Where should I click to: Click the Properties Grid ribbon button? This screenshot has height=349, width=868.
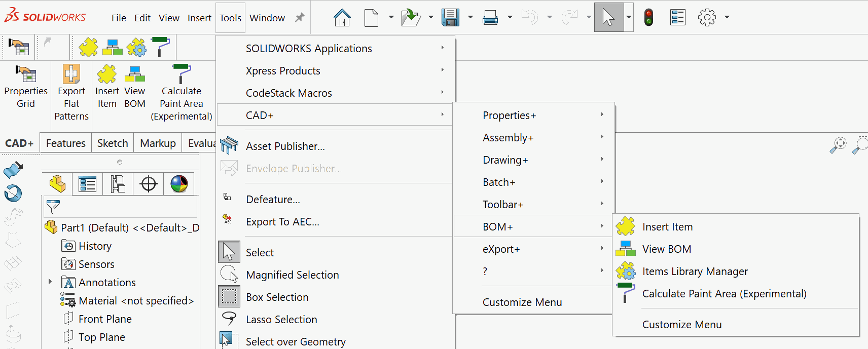click(26, 86)
